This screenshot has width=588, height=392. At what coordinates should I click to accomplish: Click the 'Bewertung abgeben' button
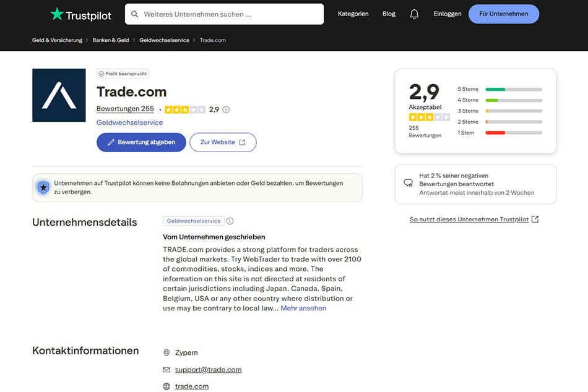point(141,142)
